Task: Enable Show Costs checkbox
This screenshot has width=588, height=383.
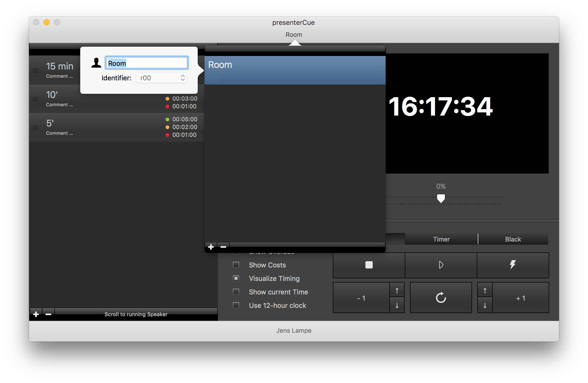Action: 236,265
